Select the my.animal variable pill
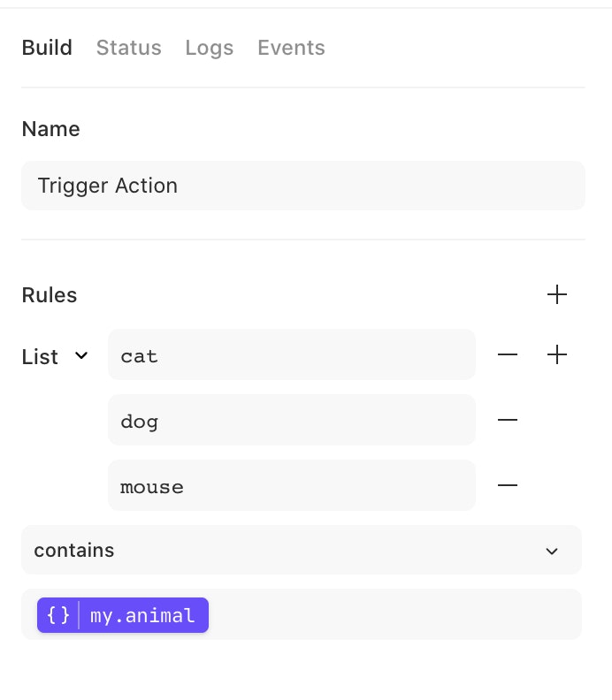612x700 pixels. click(x=142, y=615)
